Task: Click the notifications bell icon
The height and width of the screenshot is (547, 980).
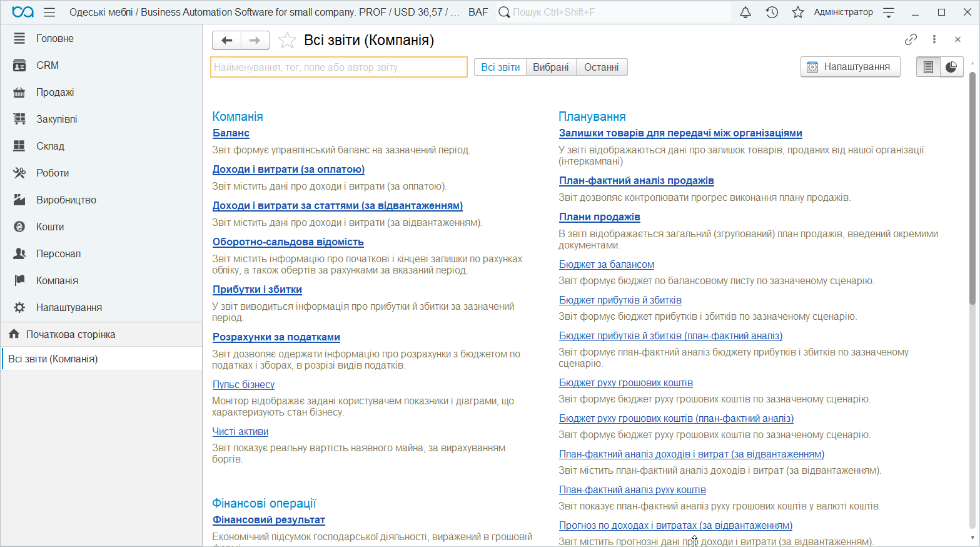Action: coord(745,13)
